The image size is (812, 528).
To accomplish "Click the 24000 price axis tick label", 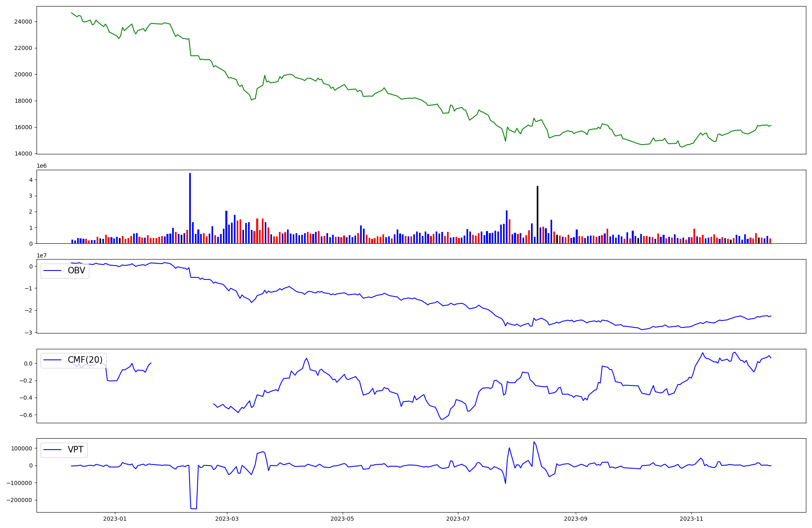I will click(23, 22).
